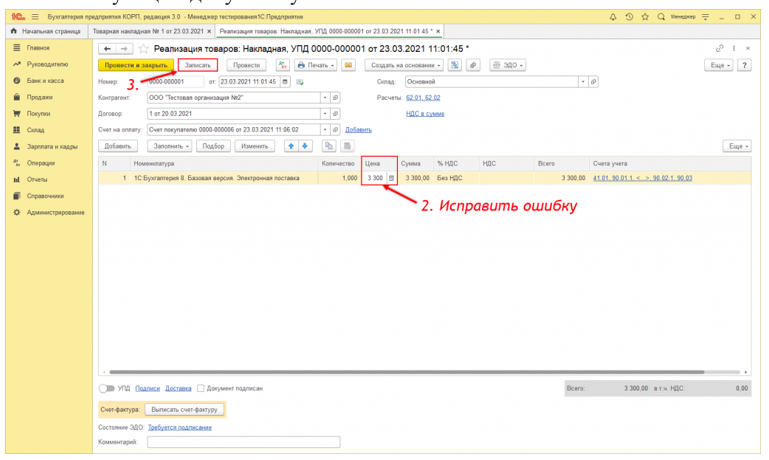Open the Склад record icon
769x460 pixels.
click(x=593, y=82)
